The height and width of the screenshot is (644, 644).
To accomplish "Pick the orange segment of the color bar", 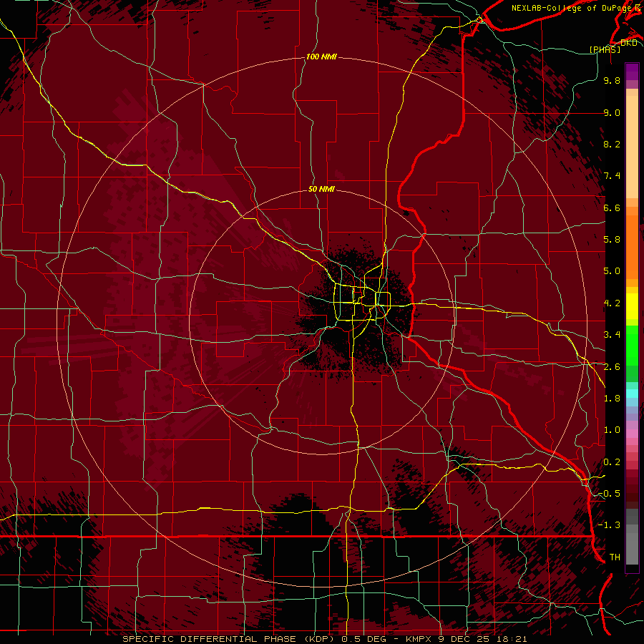I will click(632, 246).
